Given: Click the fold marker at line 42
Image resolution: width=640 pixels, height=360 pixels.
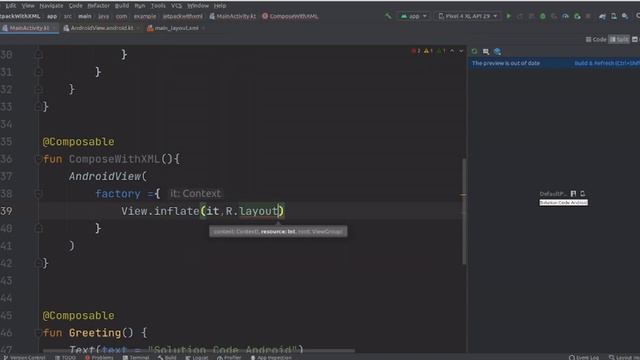Looking at the screenshot, I should 38,263.
